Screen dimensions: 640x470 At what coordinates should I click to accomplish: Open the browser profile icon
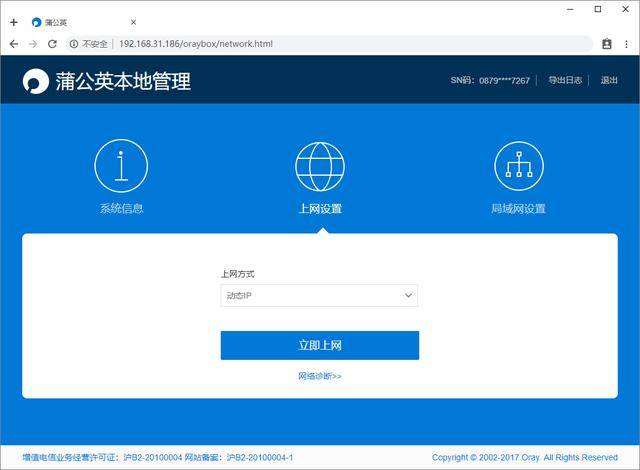(x=607, y=44)
